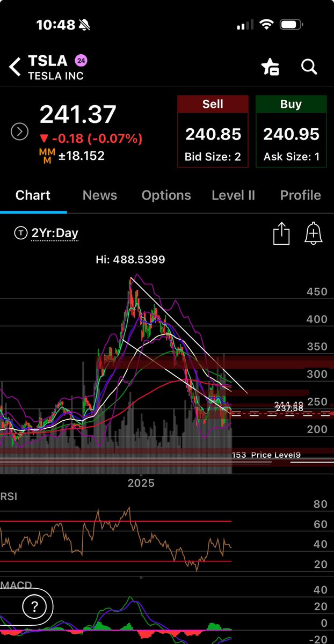The width and height of the screenshot is (334, 644).
Task: Tap the Bid Size: 2 text
Action: [x=213, y=157]
